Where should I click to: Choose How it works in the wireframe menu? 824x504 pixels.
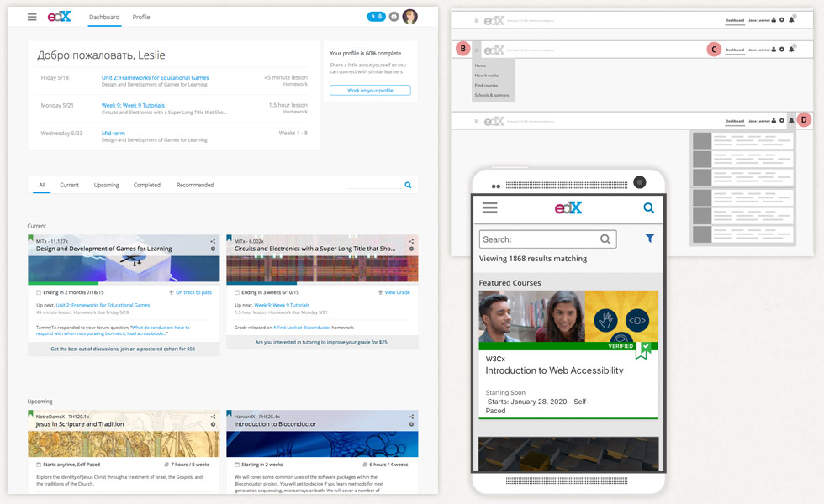click(487, 76)
